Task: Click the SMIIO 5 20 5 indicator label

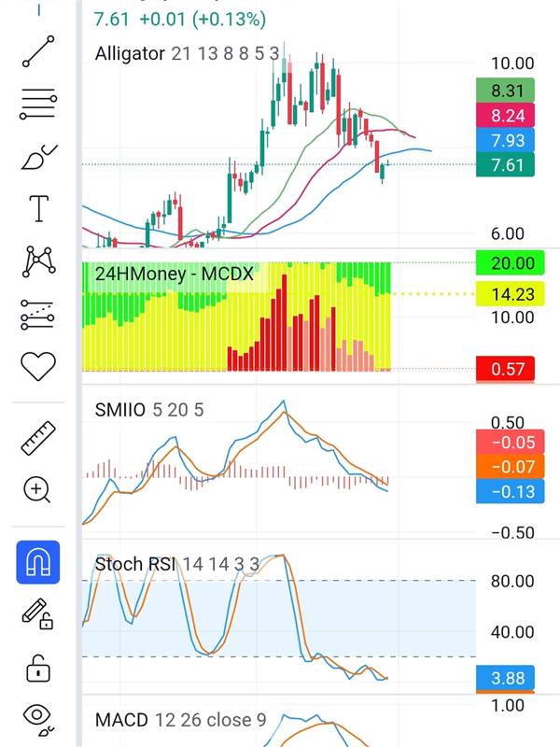Action: click(149, 410)
